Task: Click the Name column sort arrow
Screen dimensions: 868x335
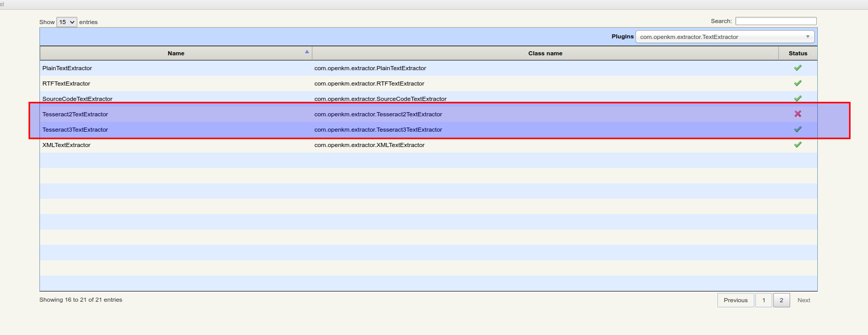Action: tap(307, 52)
